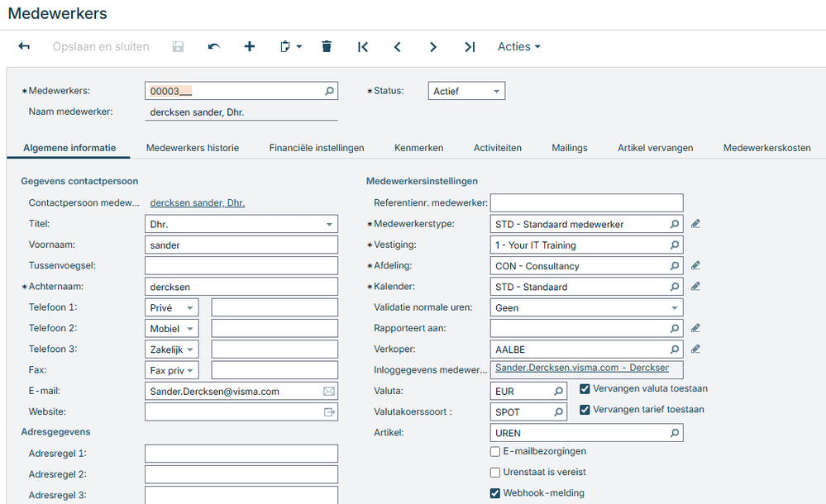Open lookup for Vestiging field
Screen dimensions: 826x504
click(x=675, y=245)
